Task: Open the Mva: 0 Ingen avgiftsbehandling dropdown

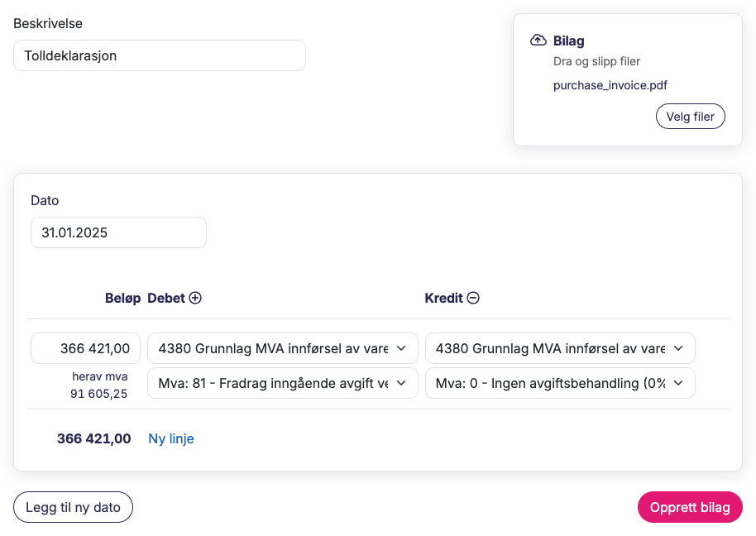Action: [x=560, y=383]
